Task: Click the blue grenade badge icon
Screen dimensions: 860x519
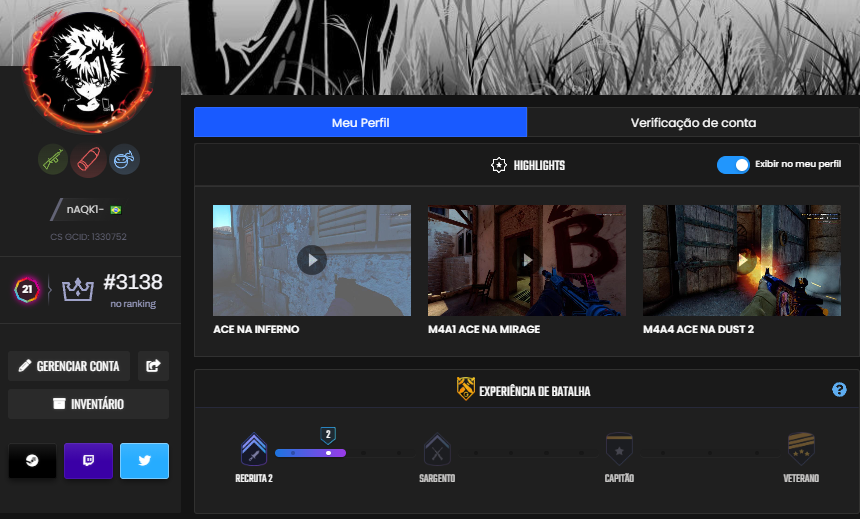Action: [x=125, y=160]
